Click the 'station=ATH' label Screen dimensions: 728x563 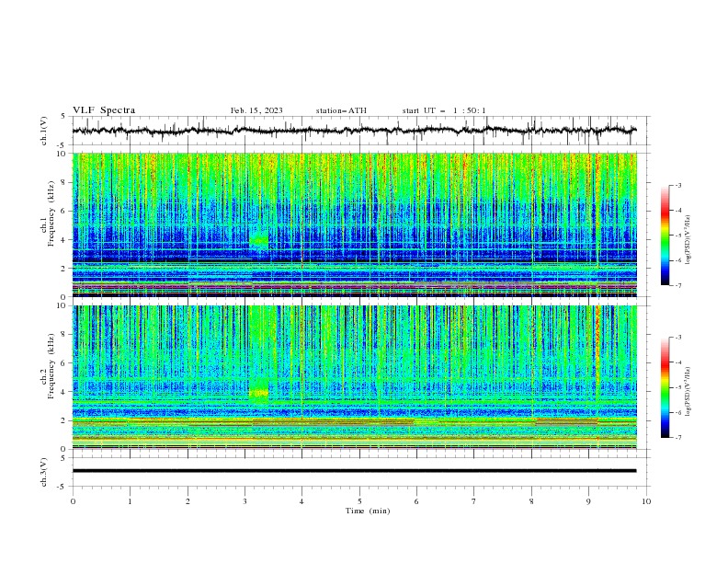(x=341, y=110)
